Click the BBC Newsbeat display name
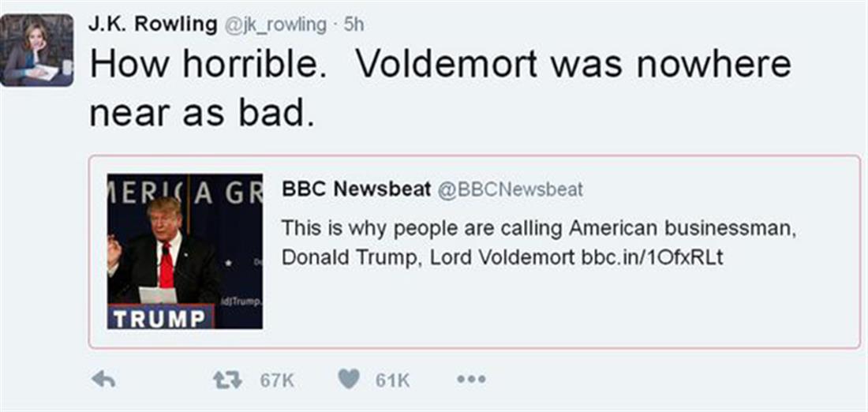 point(356,189)
